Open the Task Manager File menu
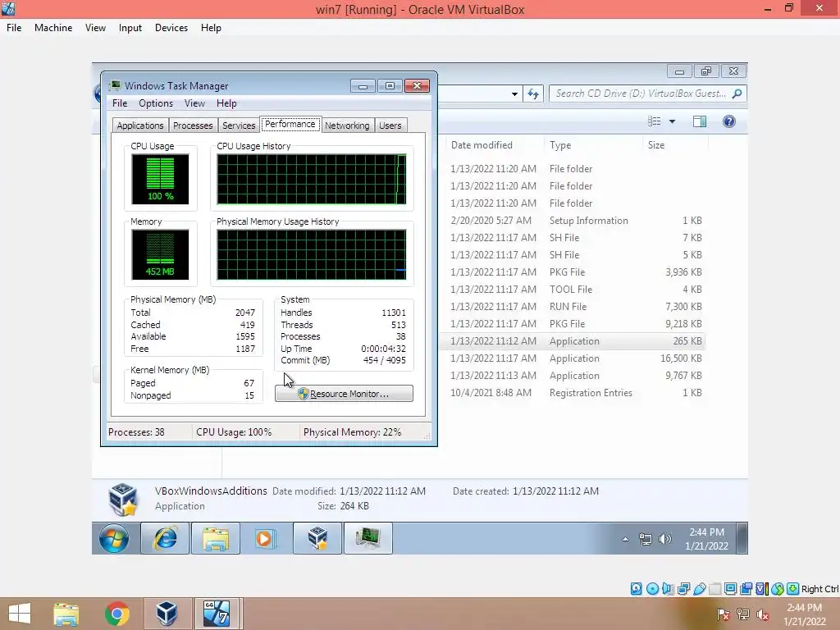The image size is (840, 630). [120, 103]
